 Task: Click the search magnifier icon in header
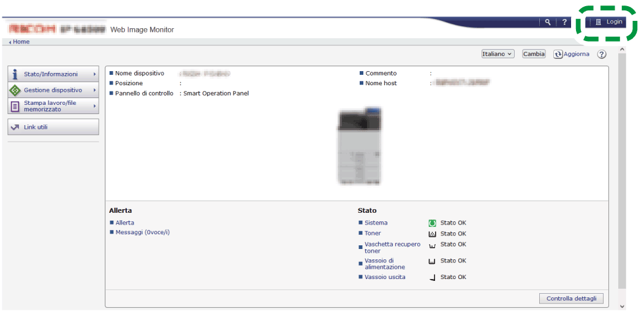click(547, 22)
